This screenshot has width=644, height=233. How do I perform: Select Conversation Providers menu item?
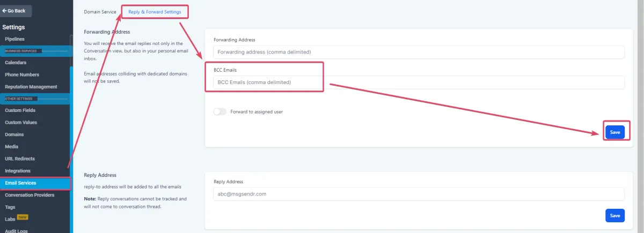click(x=30, y=195)
